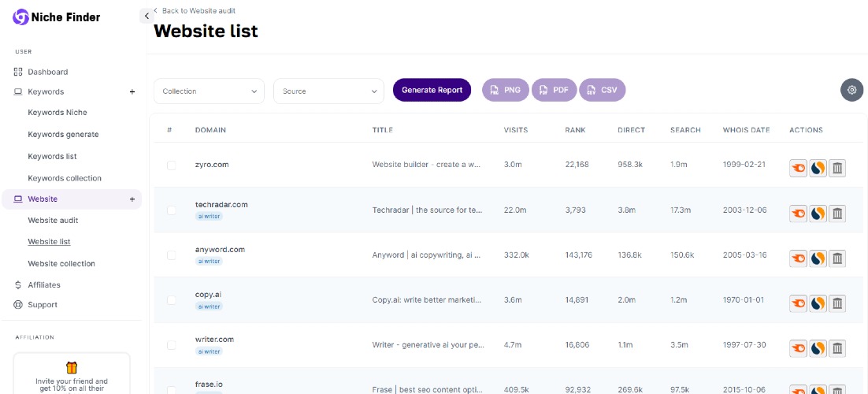Viewport: 868px width, 394px height.
Task: Click the DOMAIN column header
Action: point(210,130)
